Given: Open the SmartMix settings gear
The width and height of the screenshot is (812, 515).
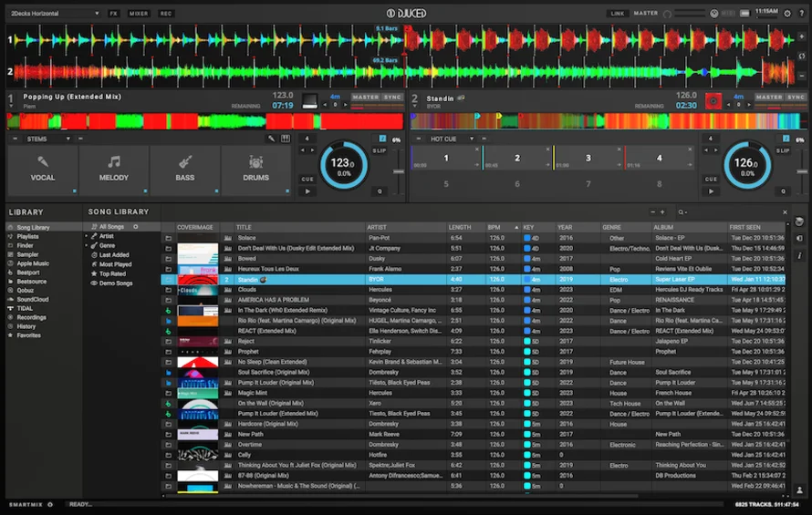Looking at the screenshot, I should point(50,504).
